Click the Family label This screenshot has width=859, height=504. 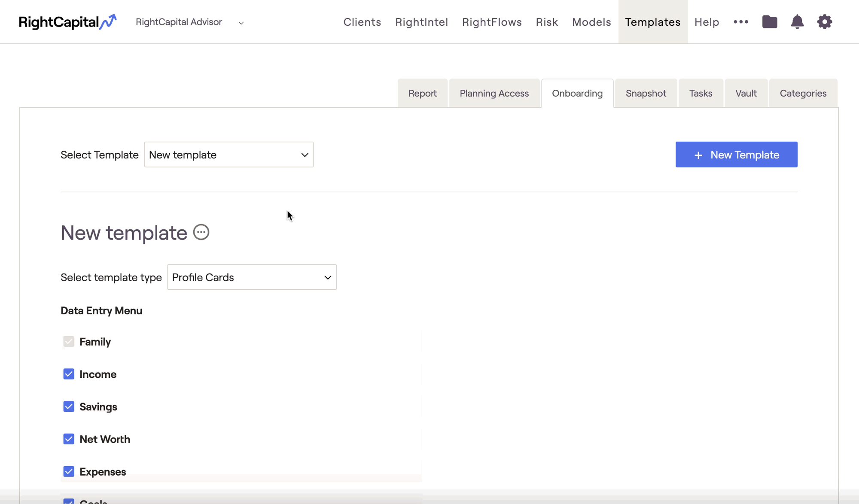pos(95,342)
